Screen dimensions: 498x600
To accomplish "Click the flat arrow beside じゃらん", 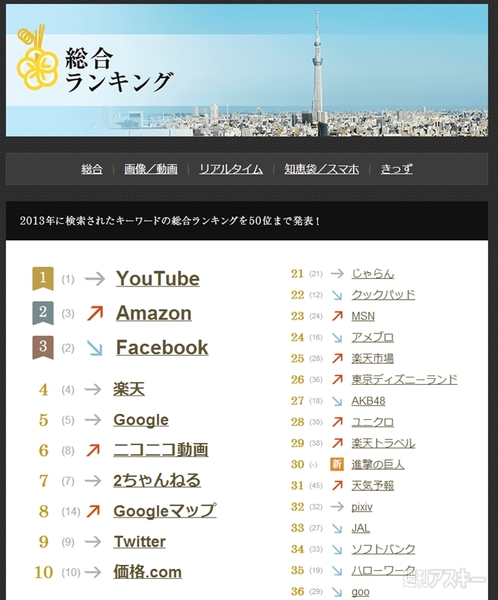I will [x=337, y=274].
